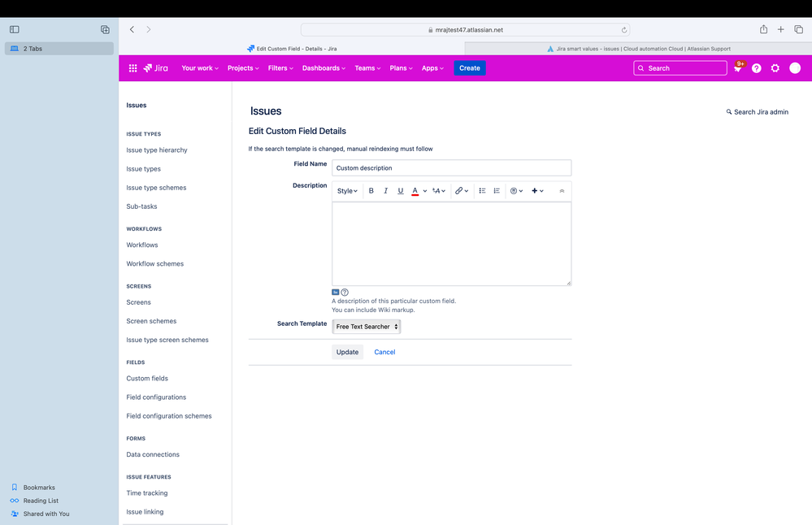Italicize text using the editor toolbar
This screenshot has width=812, height=525.
[x=385, y=190]
